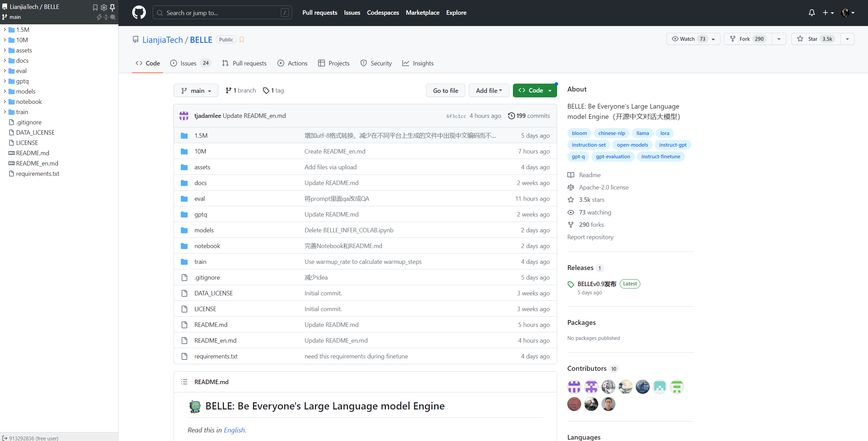Expand the train folder in sidebar tree
Image resolution: width=868 pixels, height=441 pixels.
coord(5,112)
